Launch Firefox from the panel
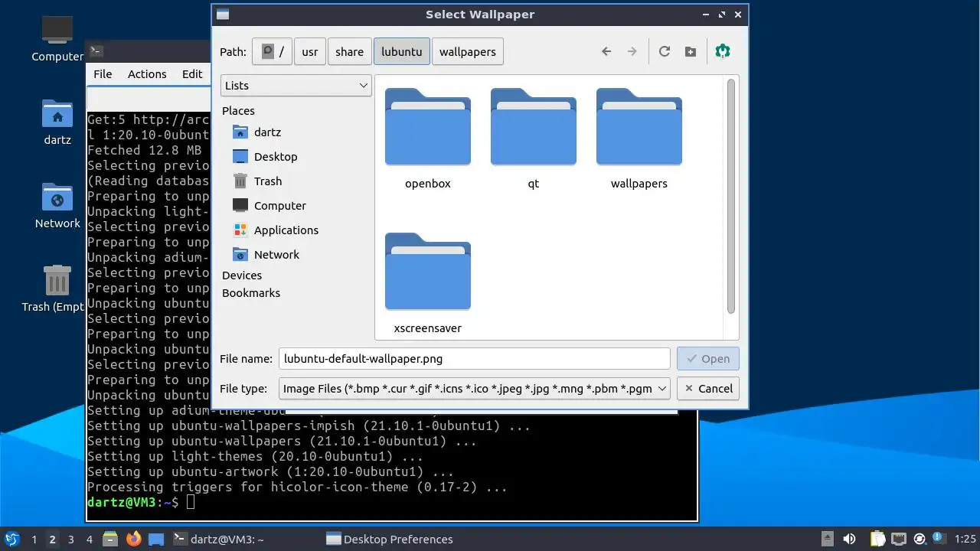 click(134, 540)
